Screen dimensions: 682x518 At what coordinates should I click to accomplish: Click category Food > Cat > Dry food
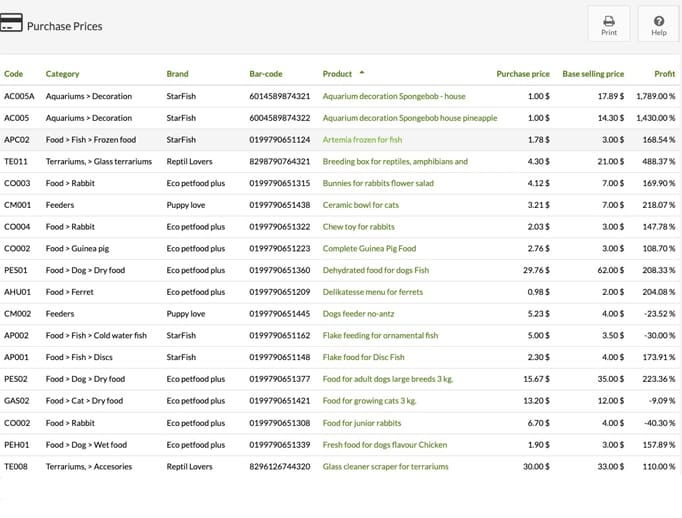coord(84,401)
